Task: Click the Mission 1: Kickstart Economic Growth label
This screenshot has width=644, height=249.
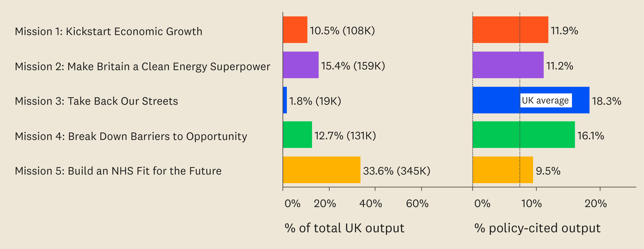Action: 109,32
